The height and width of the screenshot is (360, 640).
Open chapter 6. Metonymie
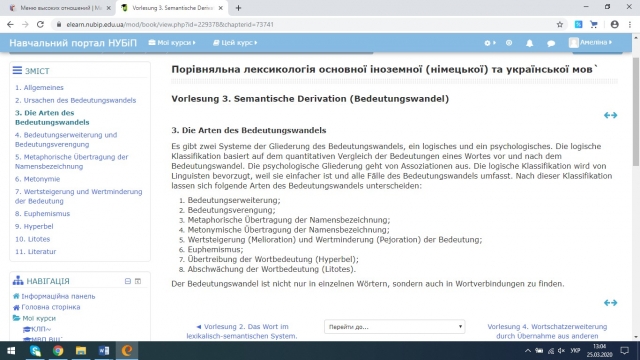click(38, 179)
